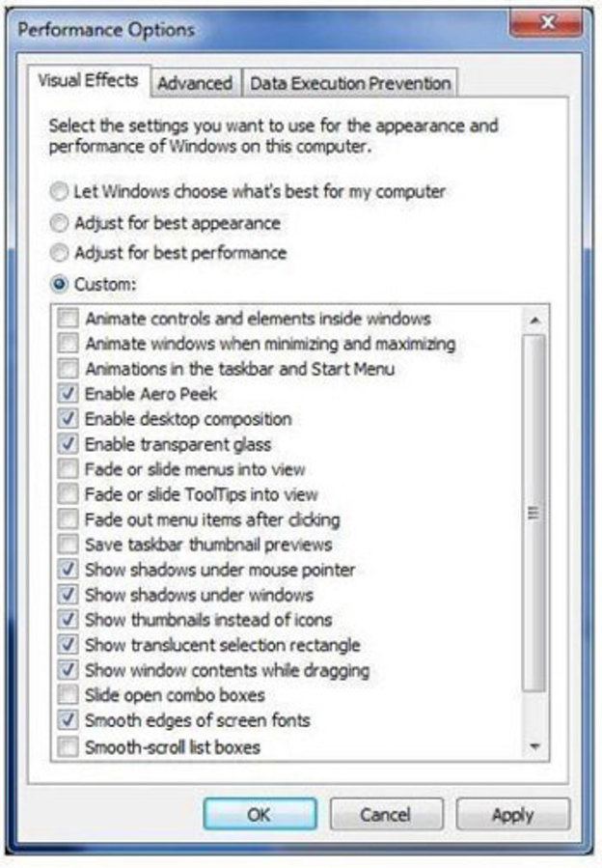Check Animate windows when minimizing and maximizing
Viewport: 602px width, 868px height.
coord(68,344)
